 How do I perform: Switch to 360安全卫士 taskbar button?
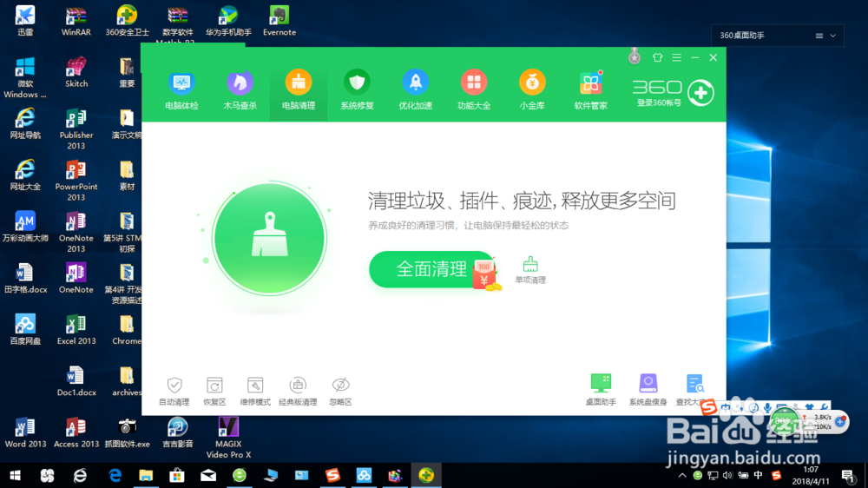pos(425,475)
